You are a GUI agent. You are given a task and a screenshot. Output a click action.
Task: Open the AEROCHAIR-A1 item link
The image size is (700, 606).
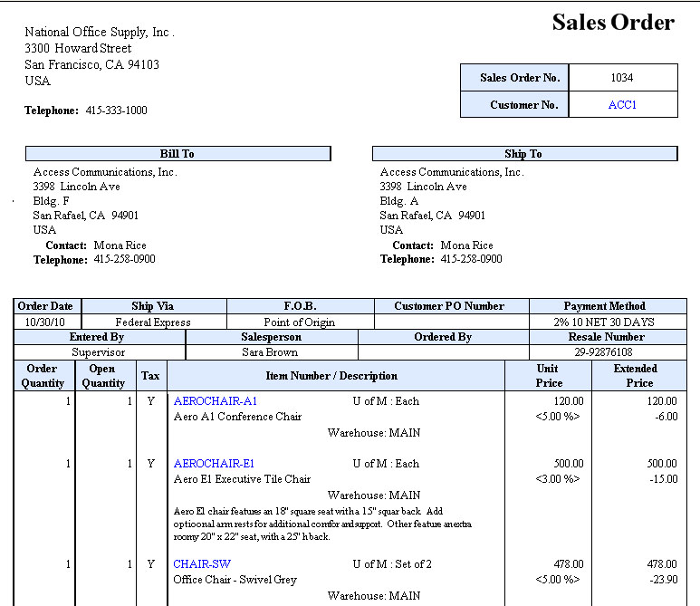[x=216, y=401]
